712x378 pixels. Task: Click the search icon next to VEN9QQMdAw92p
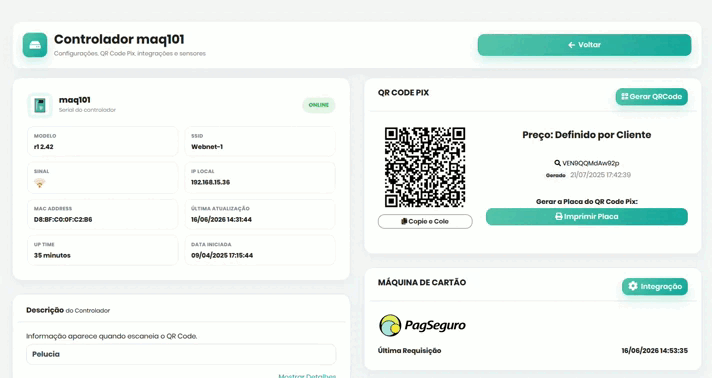pyautogui.click(x=557, y=163)
